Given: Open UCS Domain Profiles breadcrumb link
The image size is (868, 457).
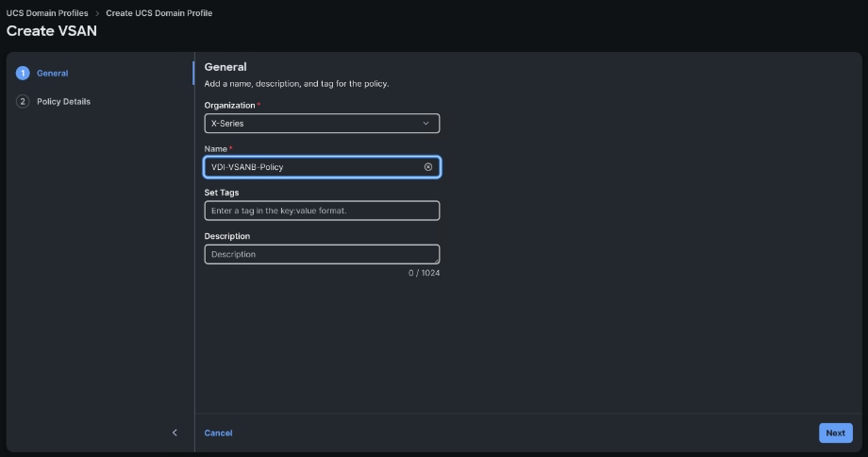Looking at the screenshot, I should click(x=47, y=12).
